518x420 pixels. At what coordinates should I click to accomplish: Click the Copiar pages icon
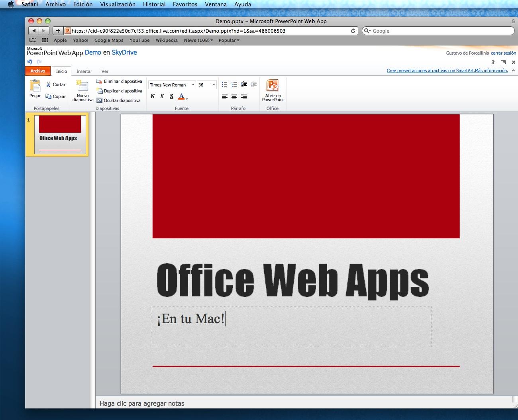48,96
